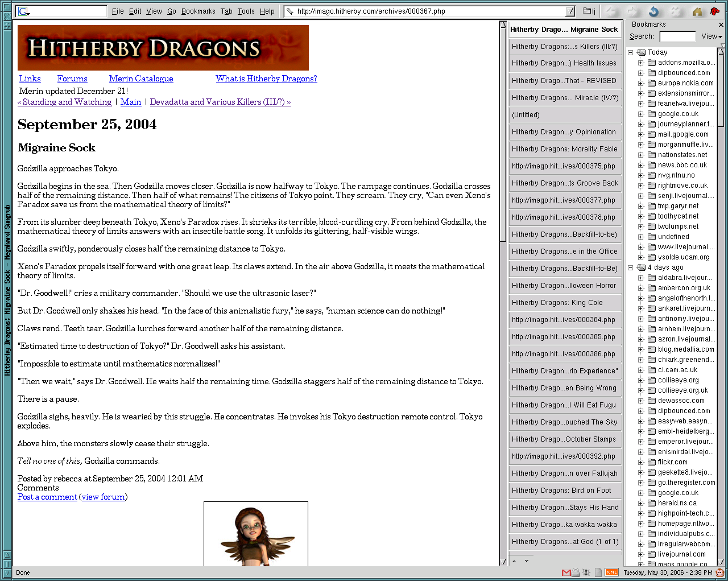The height and width of the screenshot is (581, 728).
Task: Open the Bookmarks menu
Action: coord(198,11)
